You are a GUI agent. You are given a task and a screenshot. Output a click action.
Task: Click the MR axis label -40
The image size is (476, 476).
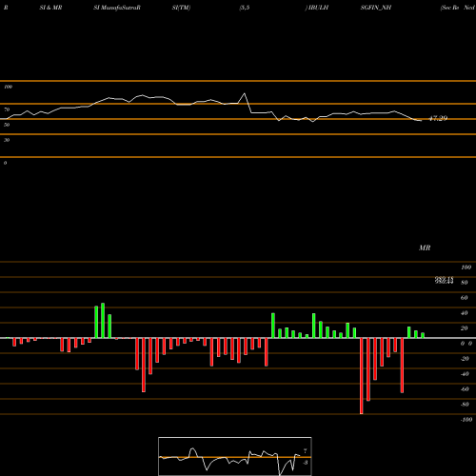coord(465,374)
